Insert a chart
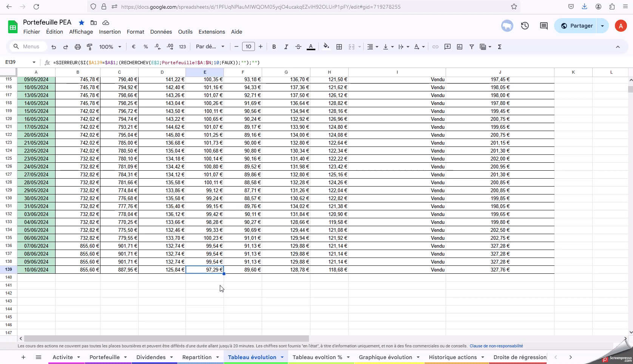The width and height of the screenshot is (633, 364). click(460, 47)
